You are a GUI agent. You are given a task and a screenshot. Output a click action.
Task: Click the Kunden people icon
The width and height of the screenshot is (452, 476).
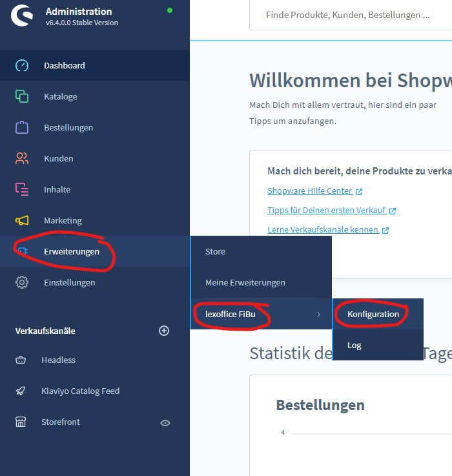[22, 158]
